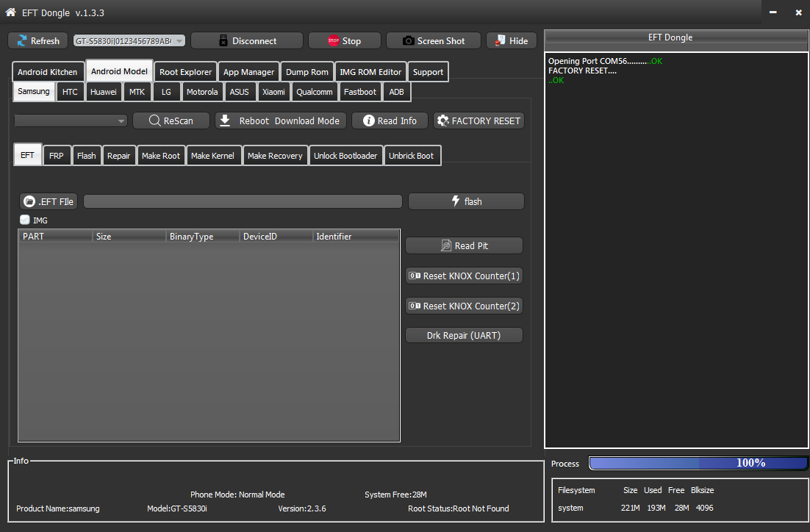Minimize the EFT Dongle window
Image resolution: width=810 pixels, height=532 pixels.
(x=773, y=12)
